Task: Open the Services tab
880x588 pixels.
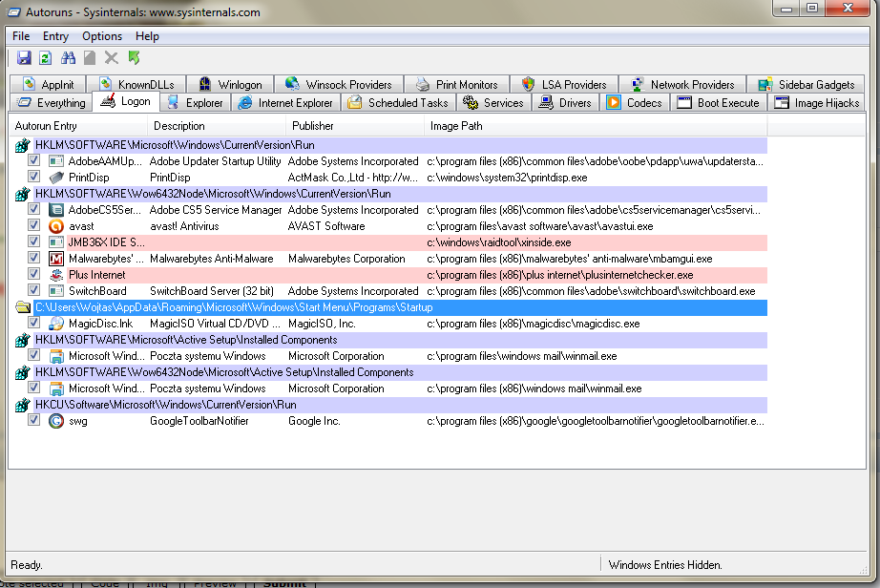Action: (493, 103)
